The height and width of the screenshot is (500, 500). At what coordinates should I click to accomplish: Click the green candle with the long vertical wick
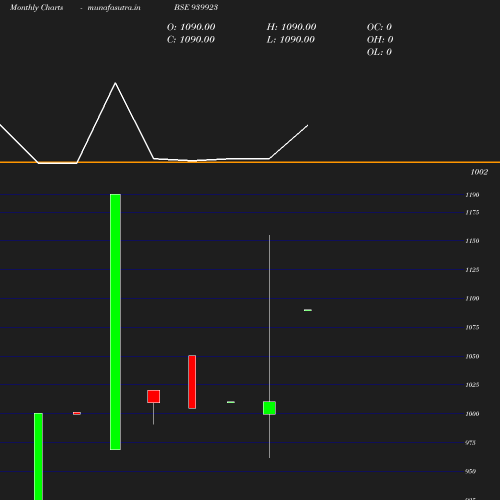[269, 408]
